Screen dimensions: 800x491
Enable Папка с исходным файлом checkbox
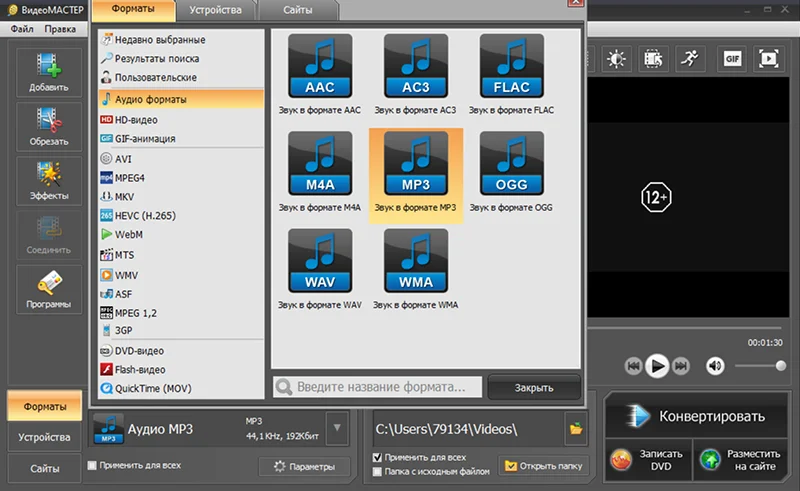click(x=378, y=472)
